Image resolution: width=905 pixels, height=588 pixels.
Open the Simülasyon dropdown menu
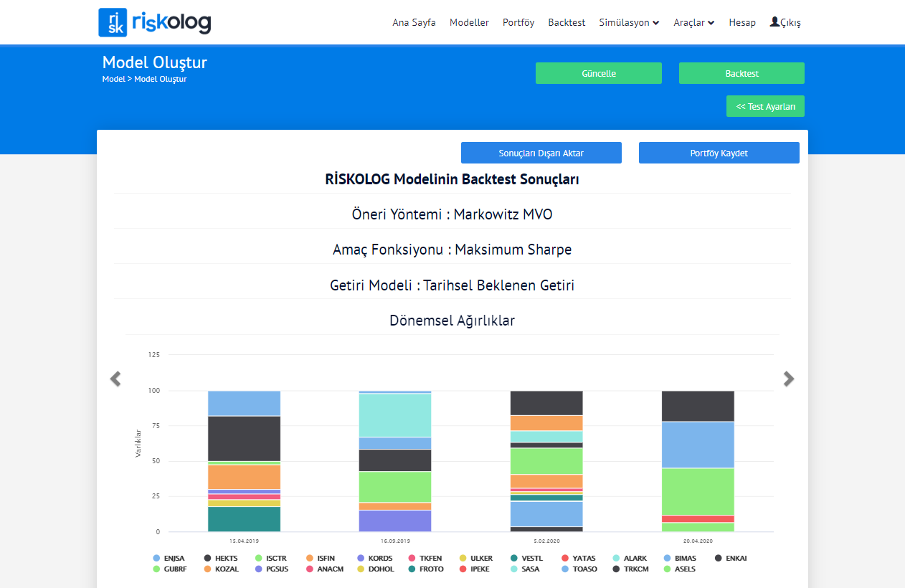(x=629, y=23)
